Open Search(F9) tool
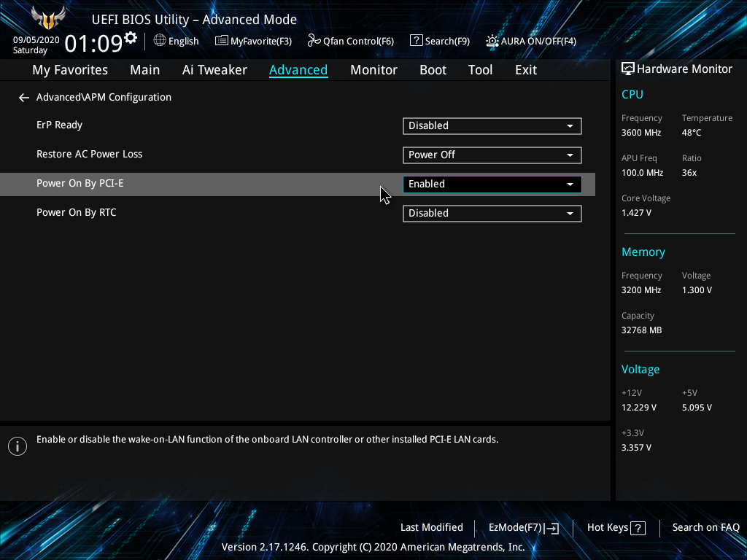 pos(440,41)
